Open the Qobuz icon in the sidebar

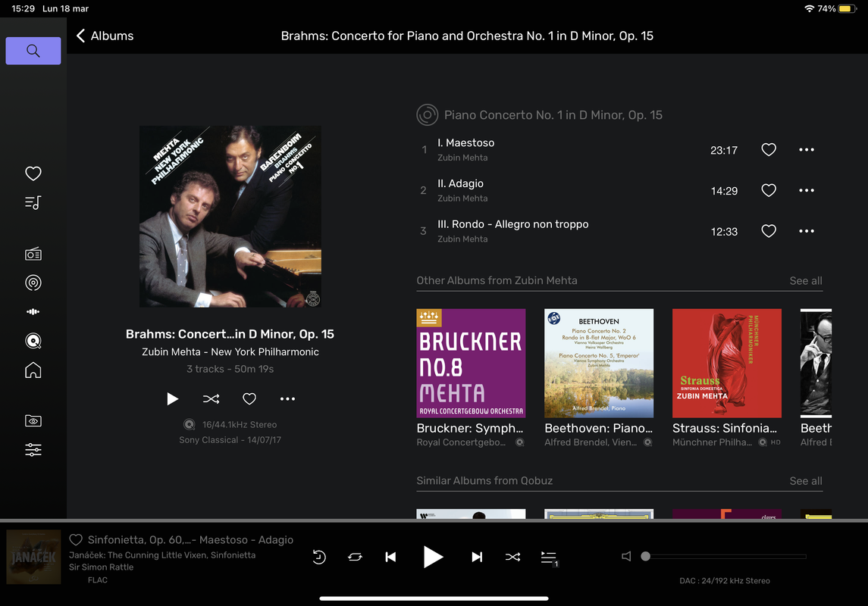click(33, 341)
